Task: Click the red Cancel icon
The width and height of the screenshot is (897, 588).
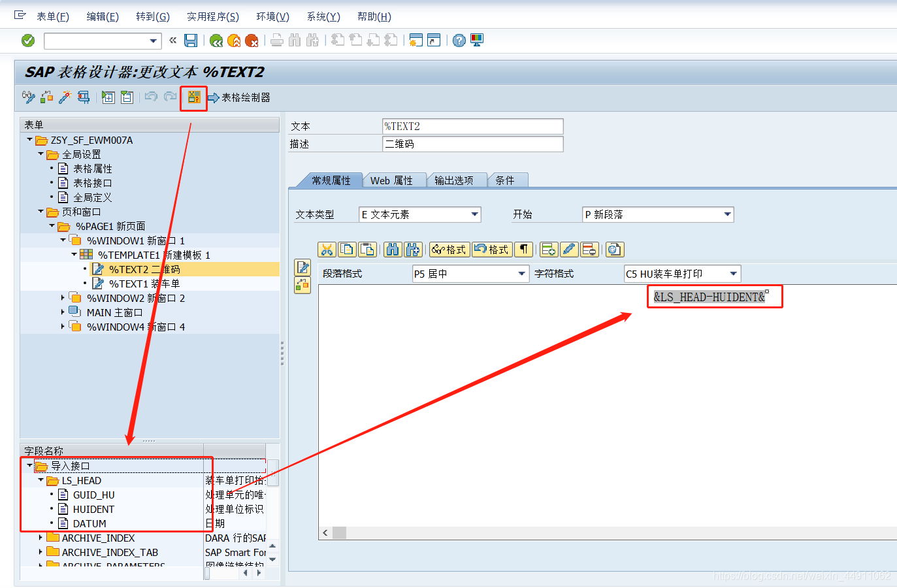Action: coord(252,41)
